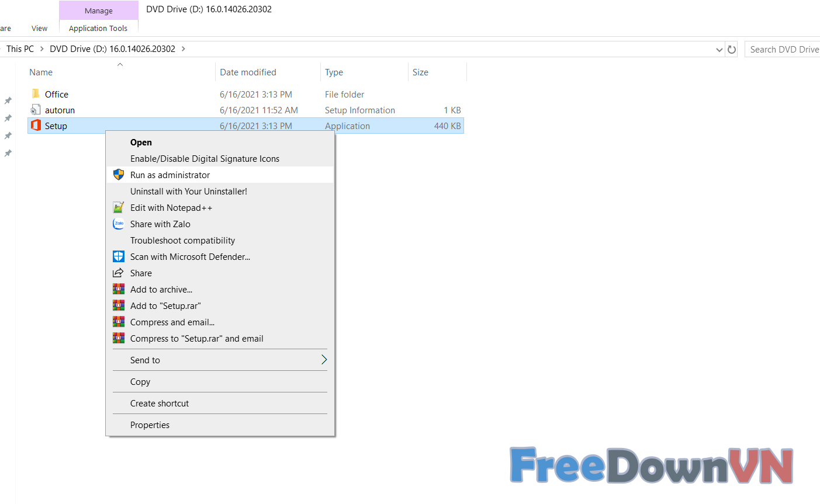Expand the Send to submenu arrow
The image size is (820, 504).
[323, 360]
